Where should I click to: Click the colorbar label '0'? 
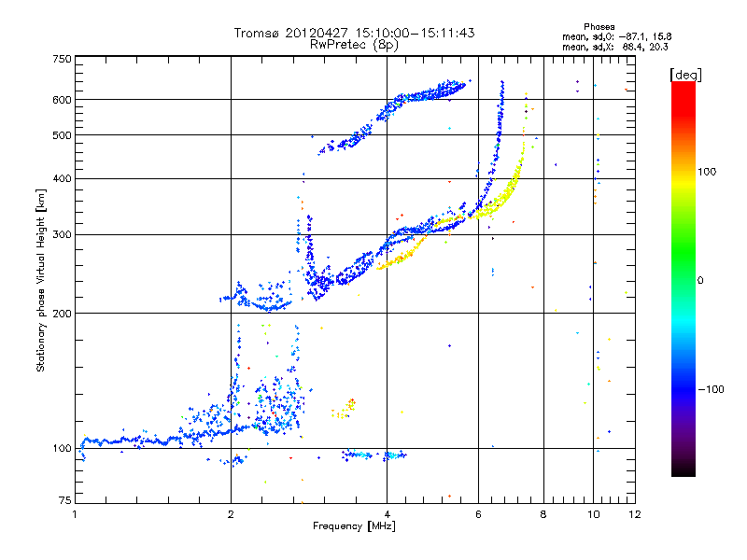click(x=700, y=281)
